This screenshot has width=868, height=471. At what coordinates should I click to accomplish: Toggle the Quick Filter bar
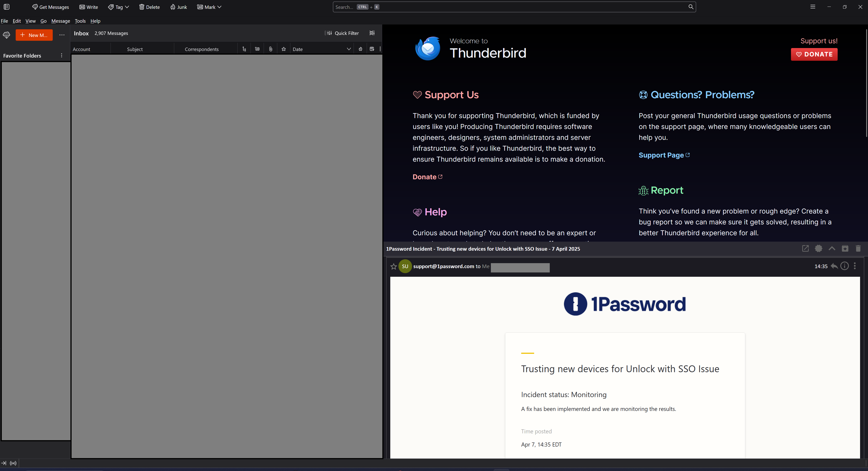(x=343, y=33)
